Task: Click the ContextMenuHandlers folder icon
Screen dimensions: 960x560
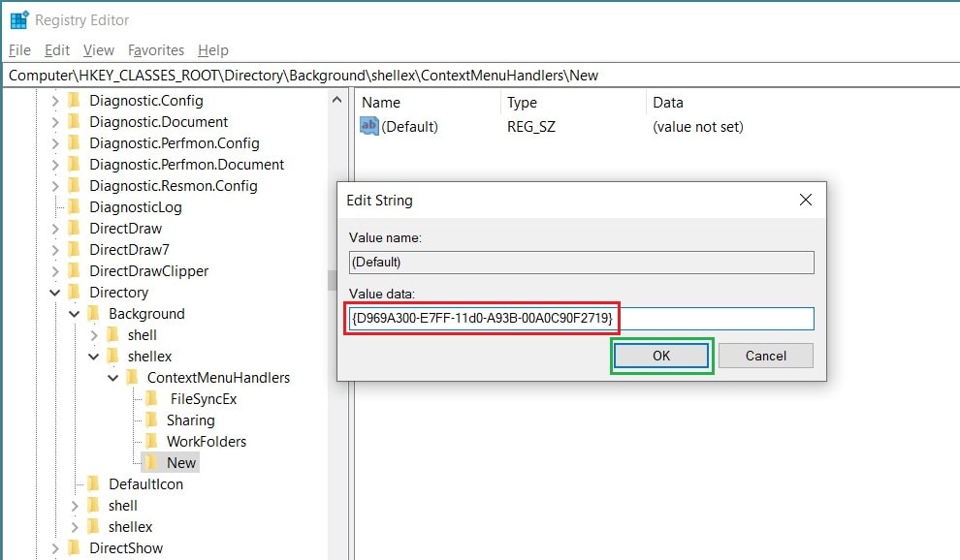Action: 132,378
